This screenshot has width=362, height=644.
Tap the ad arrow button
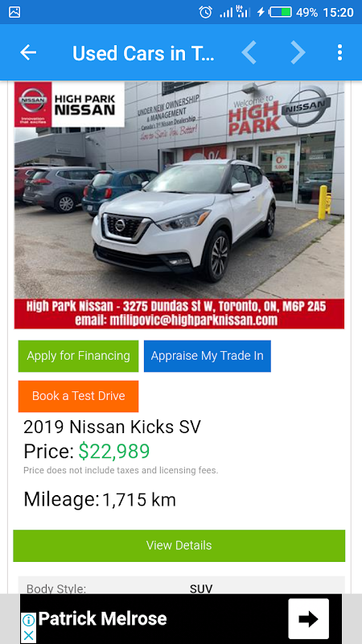click(308, 618)
